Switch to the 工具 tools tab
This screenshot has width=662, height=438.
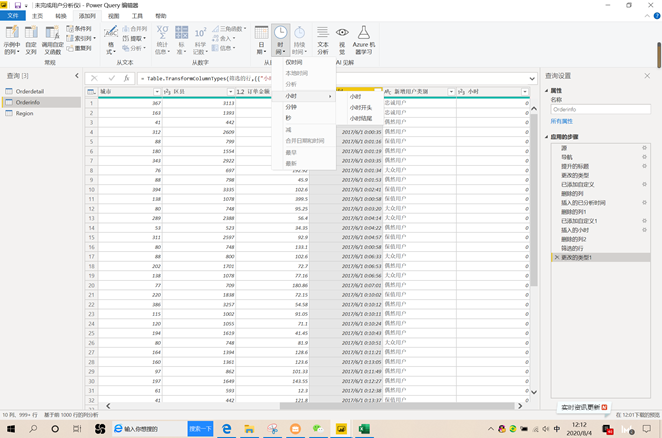click(x=137, y=16)
